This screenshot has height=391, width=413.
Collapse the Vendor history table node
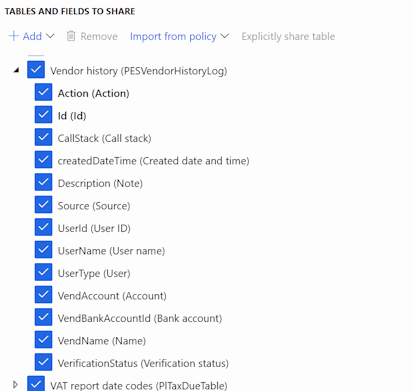click(16, 70)
